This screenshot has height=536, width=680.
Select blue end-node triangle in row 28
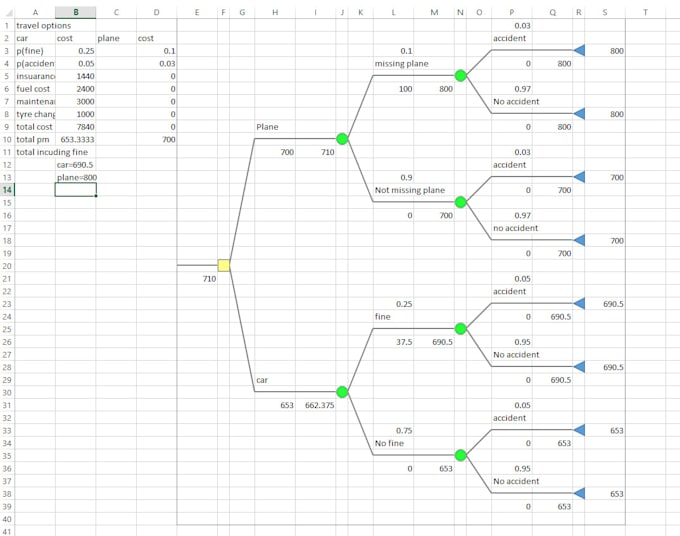pyautogui.click(x=579, y=367)
